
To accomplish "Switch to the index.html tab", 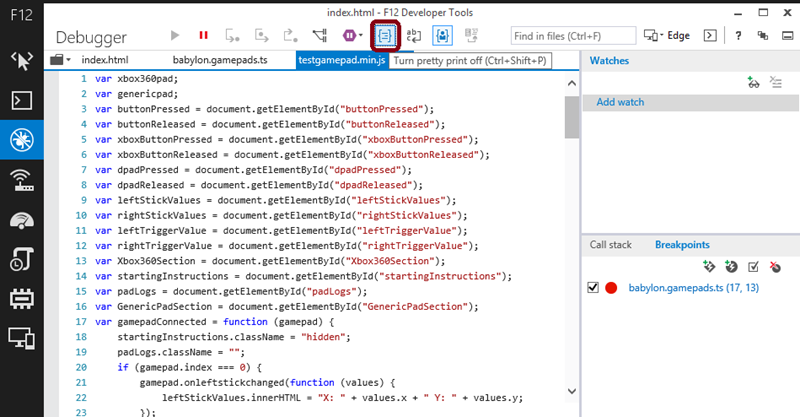I will click(105, 60).
